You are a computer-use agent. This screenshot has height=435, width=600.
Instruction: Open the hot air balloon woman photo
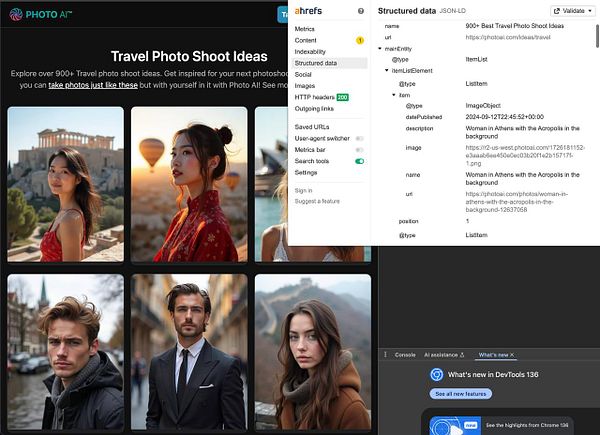point(189,184)
